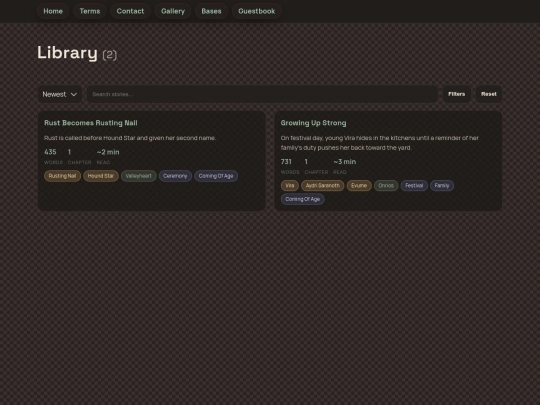The image size is (540, 405).
Task: Filter by the Valleyheart tag
Action: 139,176
